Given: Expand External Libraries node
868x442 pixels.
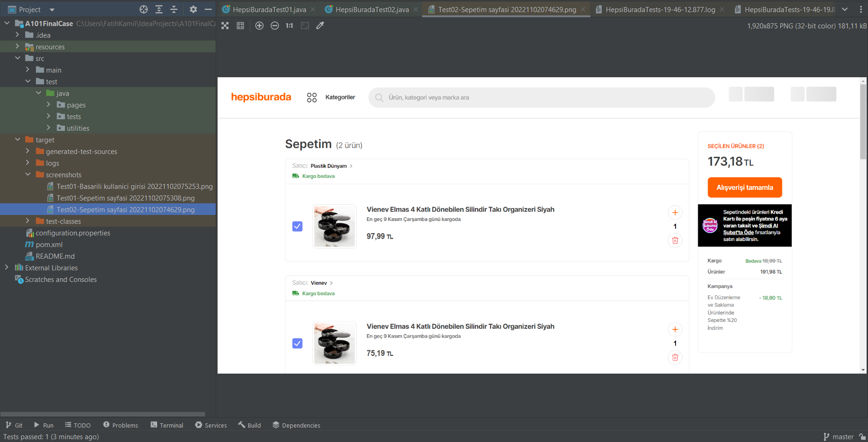Looking at the screenshot, I should tap(7, 268).
